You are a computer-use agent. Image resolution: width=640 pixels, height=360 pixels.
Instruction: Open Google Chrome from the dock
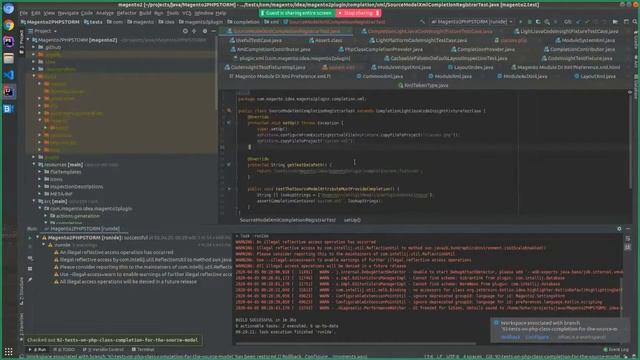coord(9,25)
